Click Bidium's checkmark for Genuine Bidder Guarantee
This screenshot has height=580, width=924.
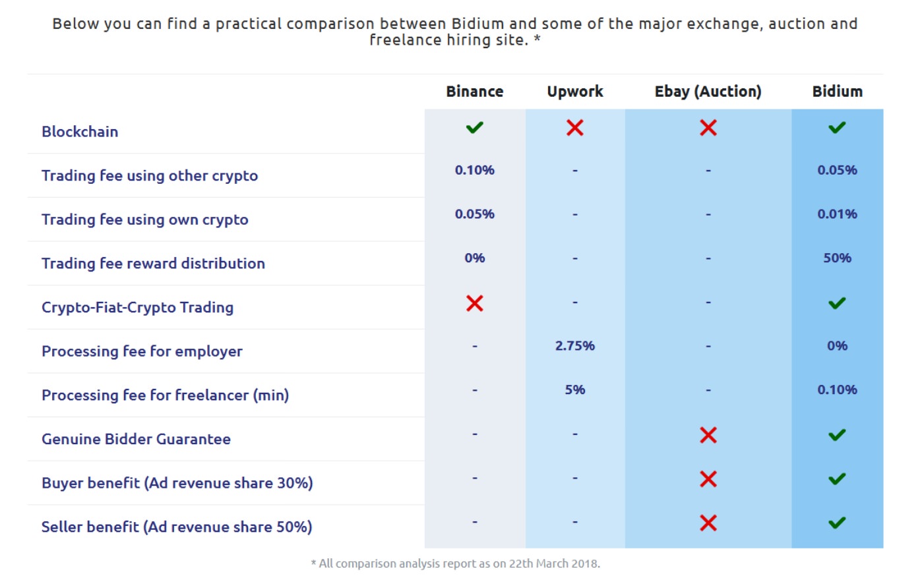coord(837,435)
